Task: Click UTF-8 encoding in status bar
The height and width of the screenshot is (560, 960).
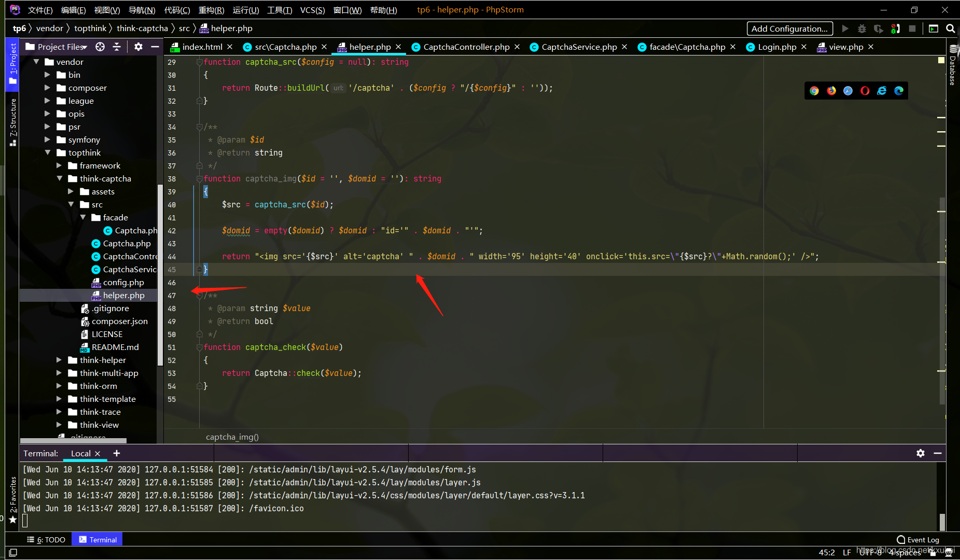Action: coord(871,553)
